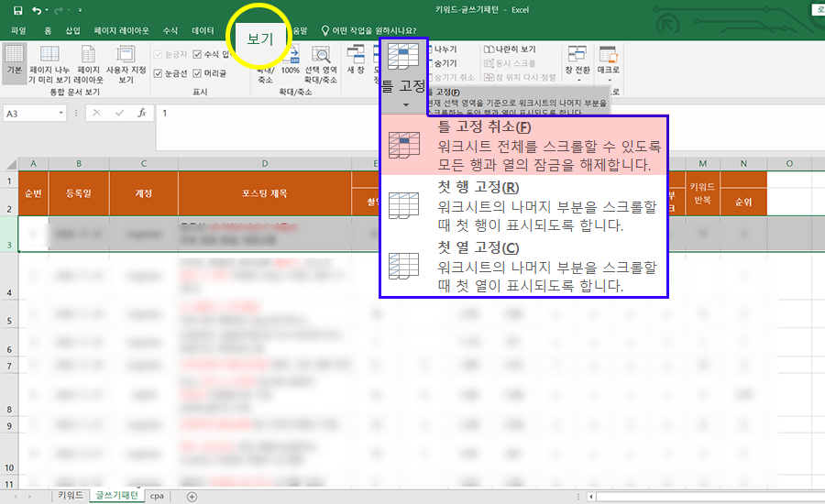Click the 등록일 header cell

79,193
